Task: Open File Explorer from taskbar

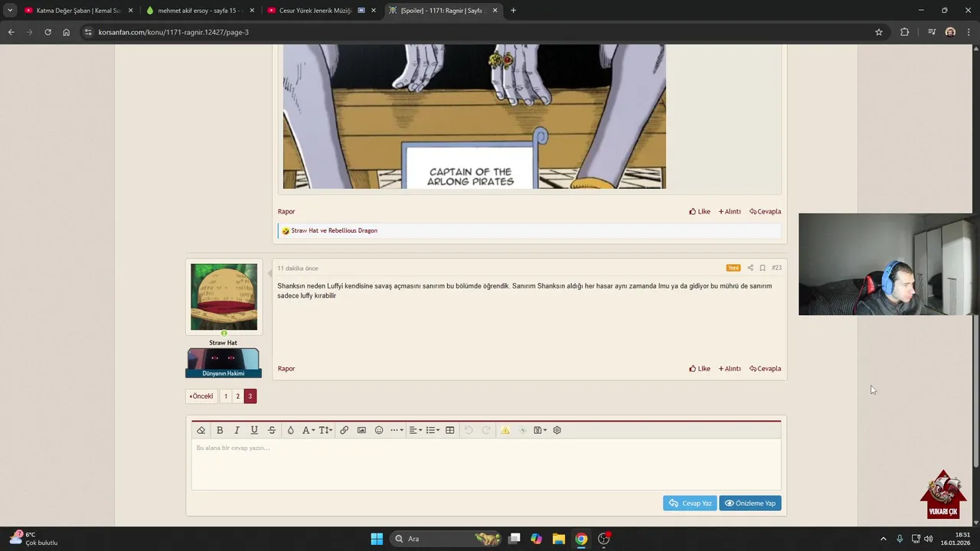Action: (x=559, y=539)
